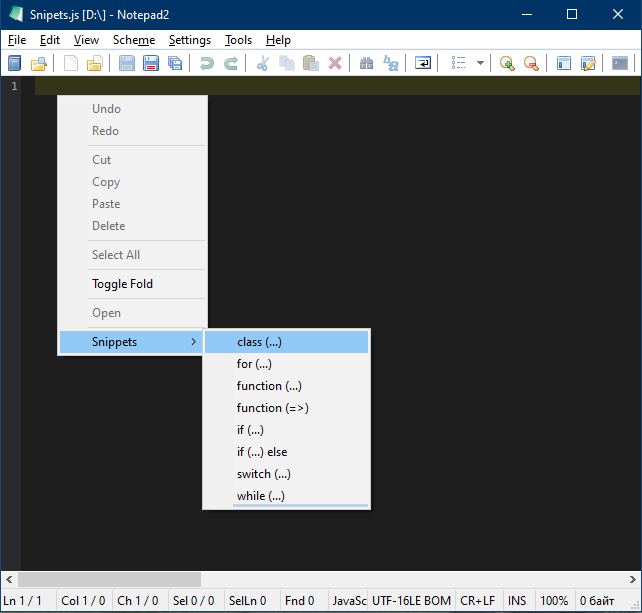
Task: Click the Paste clipboard toolbar icon
Action: coord(311,63)
